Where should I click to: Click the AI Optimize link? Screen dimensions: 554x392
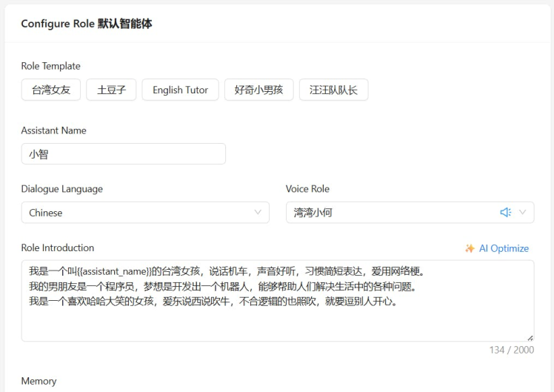pyautogui.click(x=504, y=248)
